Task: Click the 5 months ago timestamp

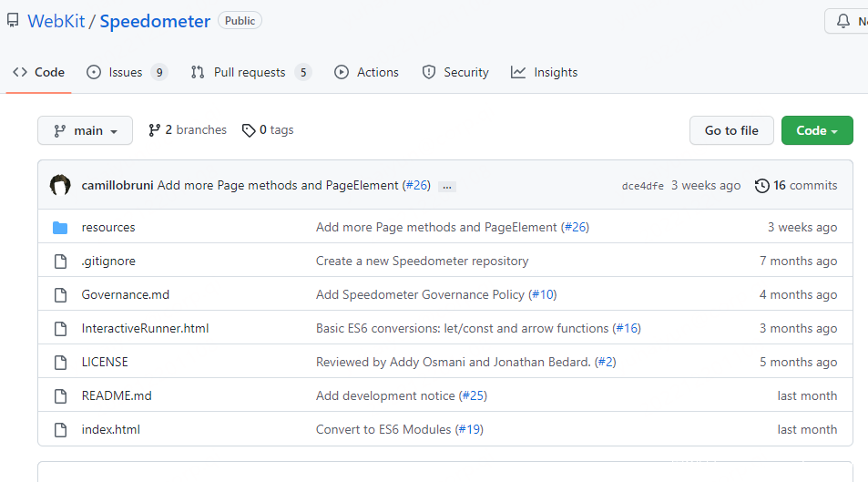Action: click(798, 362)
